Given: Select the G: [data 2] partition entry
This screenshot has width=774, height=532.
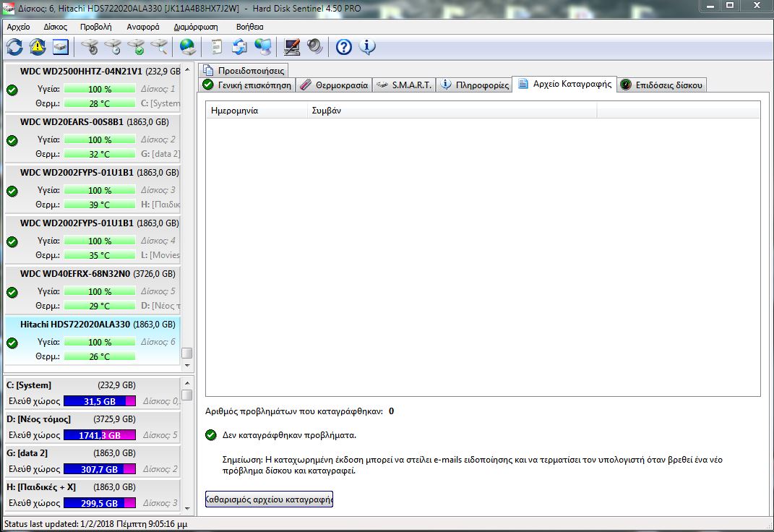Looking at the screenshot, I should point(93,461).
